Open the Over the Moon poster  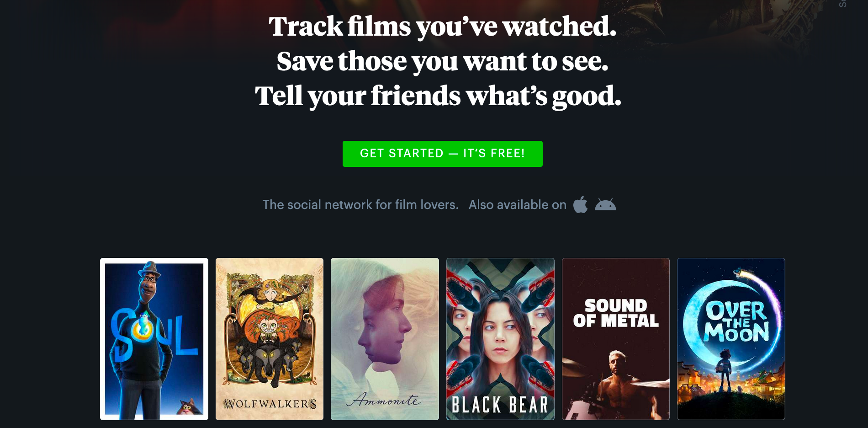(x=731, y=339)
